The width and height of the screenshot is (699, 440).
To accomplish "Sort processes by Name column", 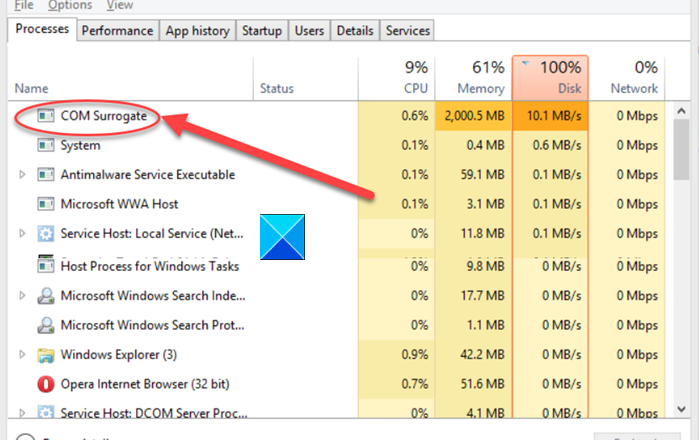I will [x=130, y=78].
